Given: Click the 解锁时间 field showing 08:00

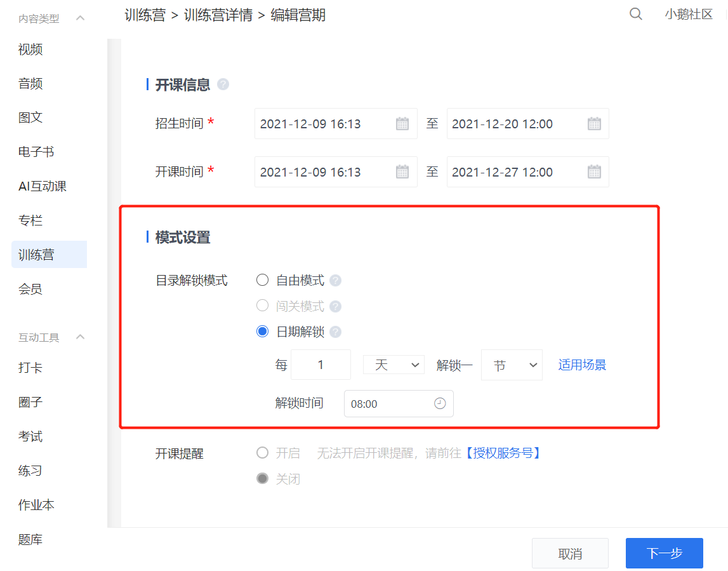Looking at the screenshot, I should pos(399,404).
